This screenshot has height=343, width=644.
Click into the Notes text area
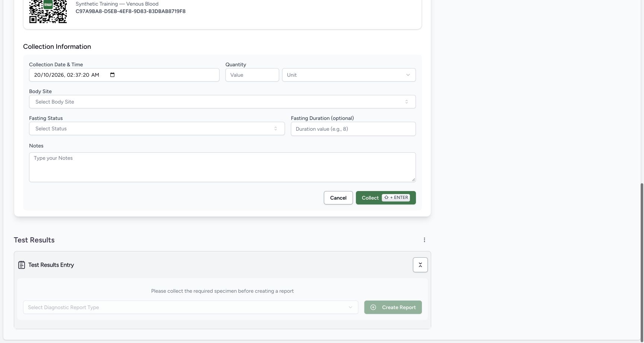pyautogui.click(x=222, y=167)
